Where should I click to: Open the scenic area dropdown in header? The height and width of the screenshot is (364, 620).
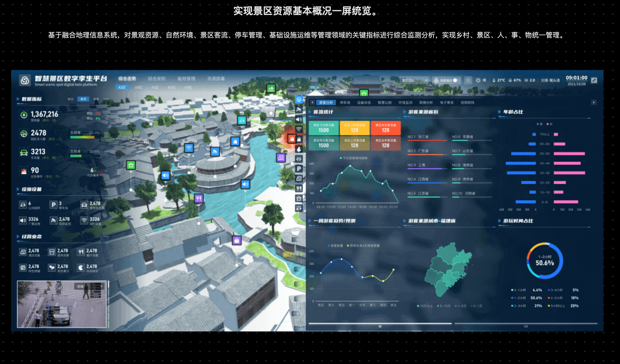tap(414, 80)
